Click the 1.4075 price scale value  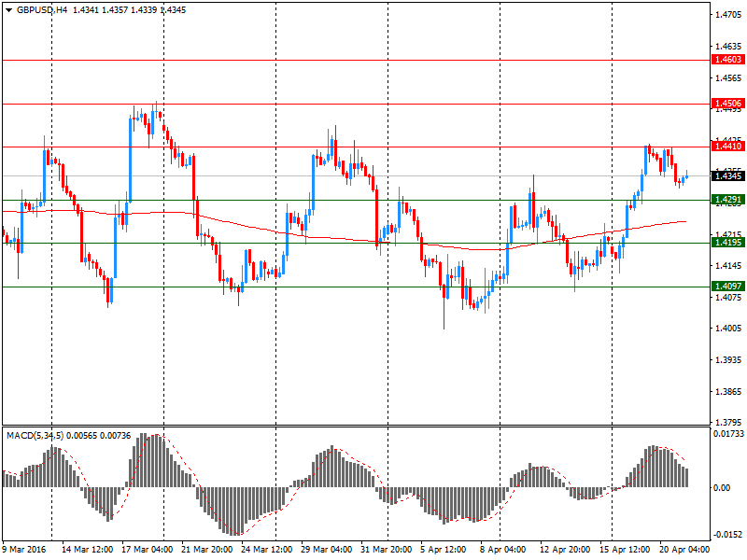tap(728, 298)
